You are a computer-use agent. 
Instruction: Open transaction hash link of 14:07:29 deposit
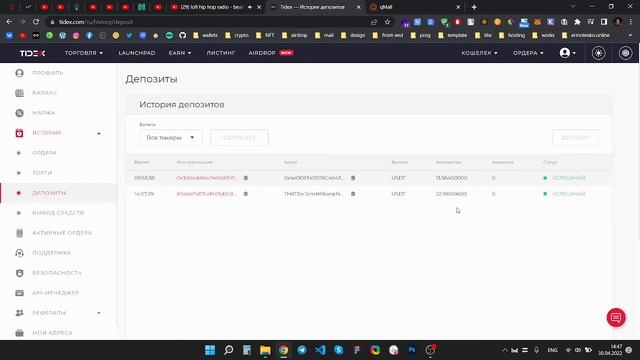[x=207, y=194]
